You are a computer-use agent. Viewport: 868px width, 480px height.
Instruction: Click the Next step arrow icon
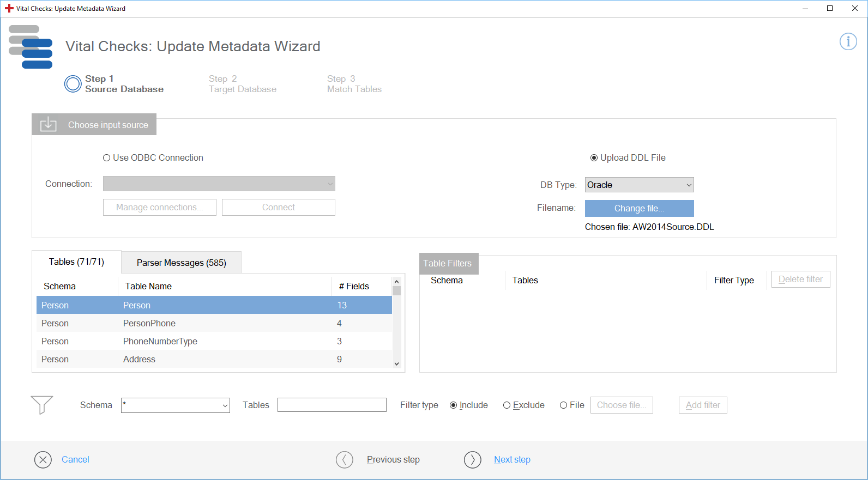tap(473, 460)
